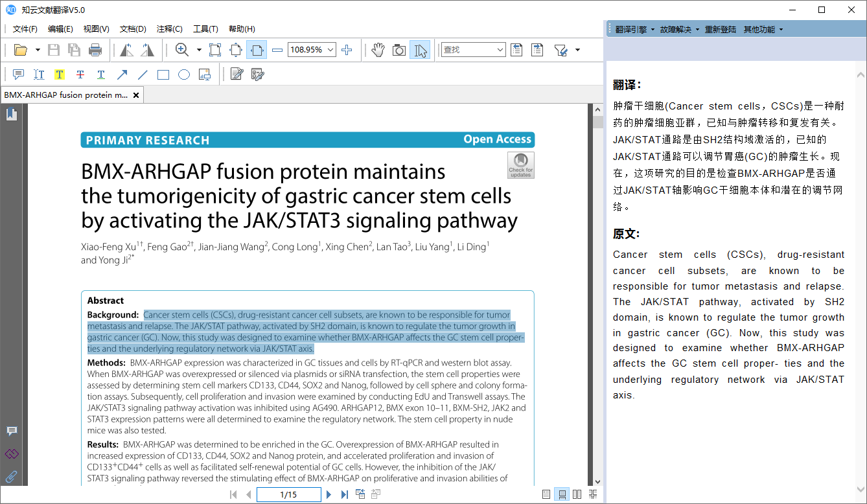This screenshot has height=504, width=867.
Task: Fit the whole page in view
Action: click(x=236, y=50)
